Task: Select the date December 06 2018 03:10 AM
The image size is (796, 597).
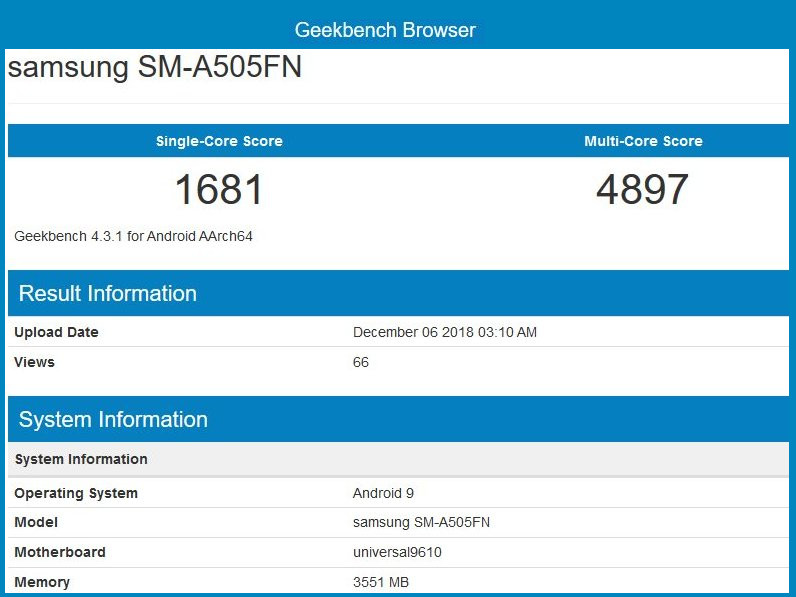Action: coord(445,332)
